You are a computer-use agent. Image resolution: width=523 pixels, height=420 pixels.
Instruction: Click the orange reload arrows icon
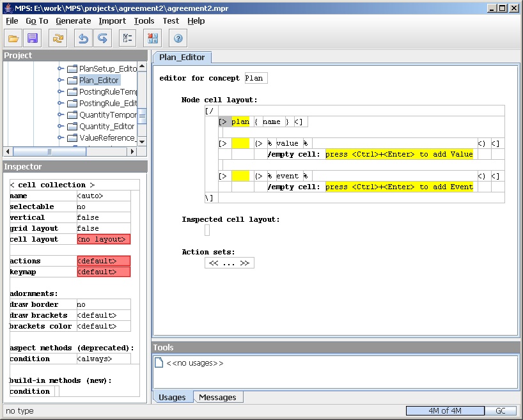click(58, 38)
